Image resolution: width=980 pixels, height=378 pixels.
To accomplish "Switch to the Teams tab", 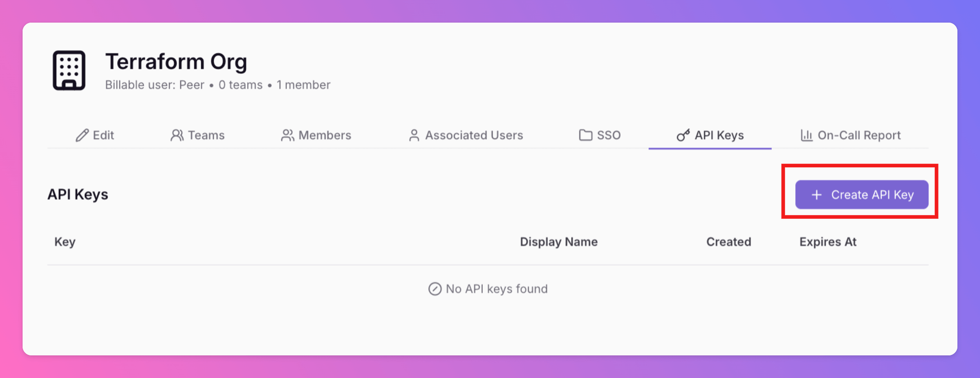I will [x=197, y=135].
